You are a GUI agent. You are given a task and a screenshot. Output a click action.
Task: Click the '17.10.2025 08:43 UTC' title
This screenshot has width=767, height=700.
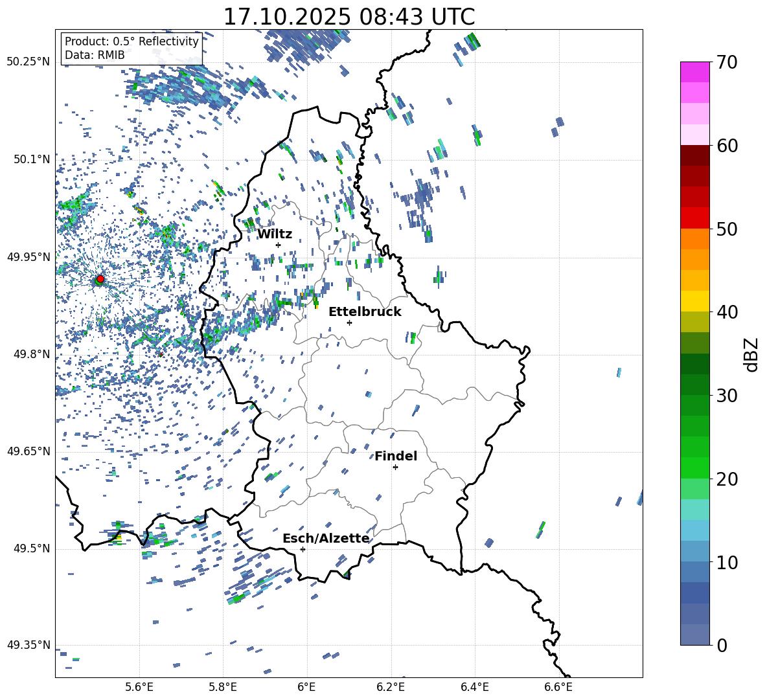point(349,17)
